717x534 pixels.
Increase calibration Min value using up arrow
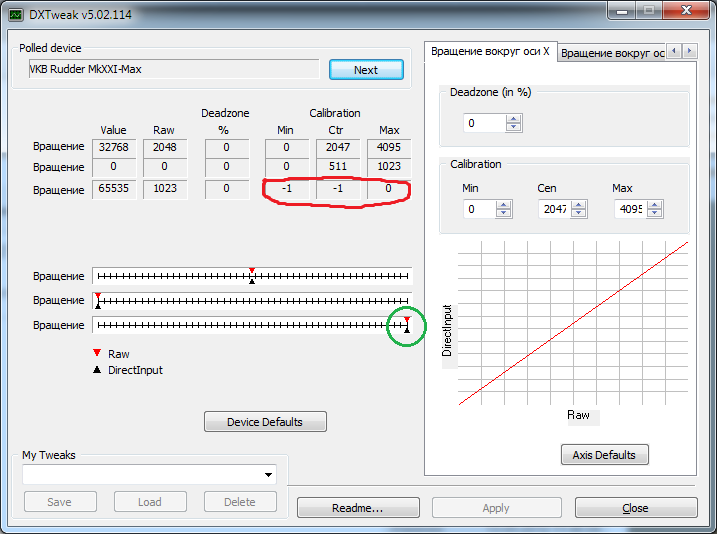point(504,204)
